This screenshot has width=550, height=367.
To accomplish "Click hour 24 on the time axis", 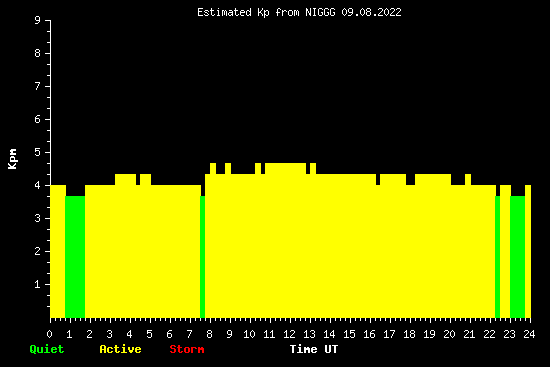I will click(x=529, y=334).
